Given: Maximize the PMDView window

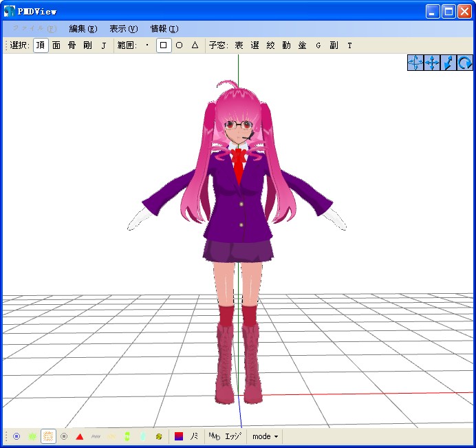Looking at the screenshot, I should tap(448, 12).
